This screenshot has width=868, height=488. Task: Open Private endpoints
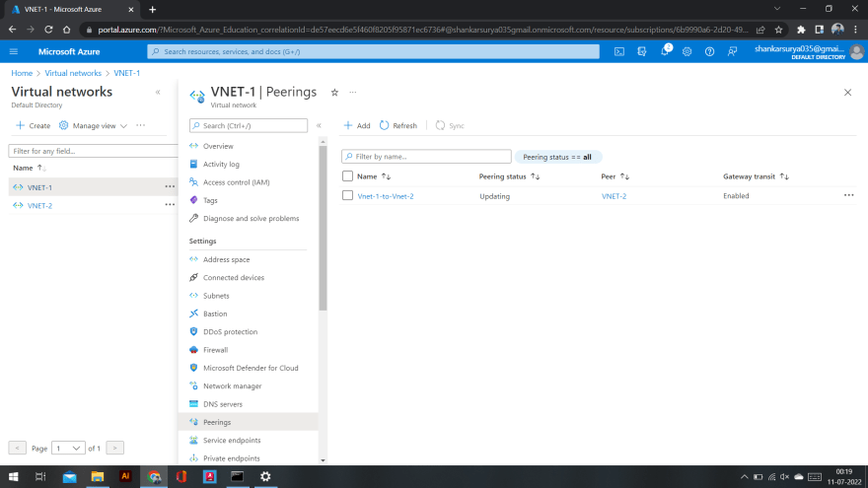pos(231,458)
